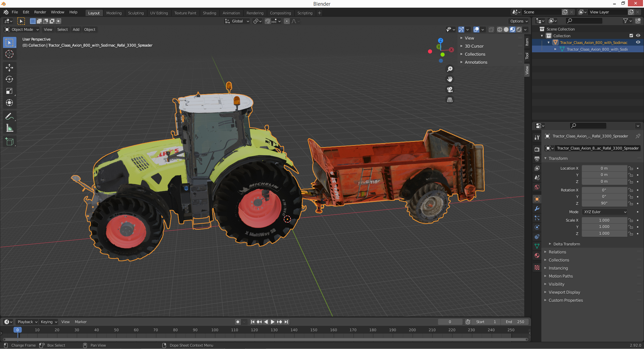Open Playback dropdown in timeline
The width and height of the screenshot is (644, 349).
point(27,322)
